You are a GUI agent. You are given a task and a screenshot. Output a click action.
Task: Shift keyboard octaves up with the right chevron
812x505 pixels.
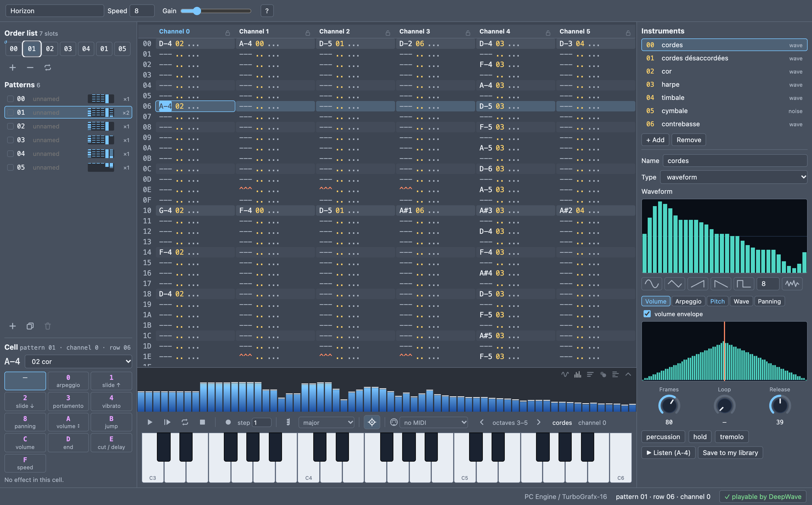coord(538,422)
